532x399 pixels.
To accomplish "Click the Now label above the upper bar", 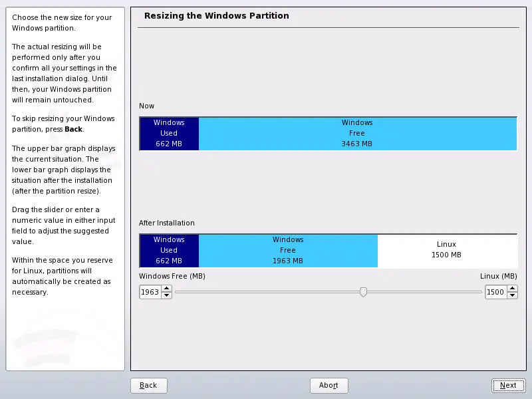I will [x=146, y=106].
